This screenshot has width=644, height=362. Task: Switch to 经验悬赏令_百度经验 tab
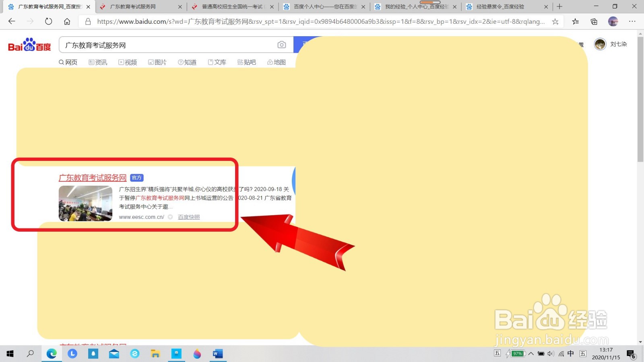507,7
